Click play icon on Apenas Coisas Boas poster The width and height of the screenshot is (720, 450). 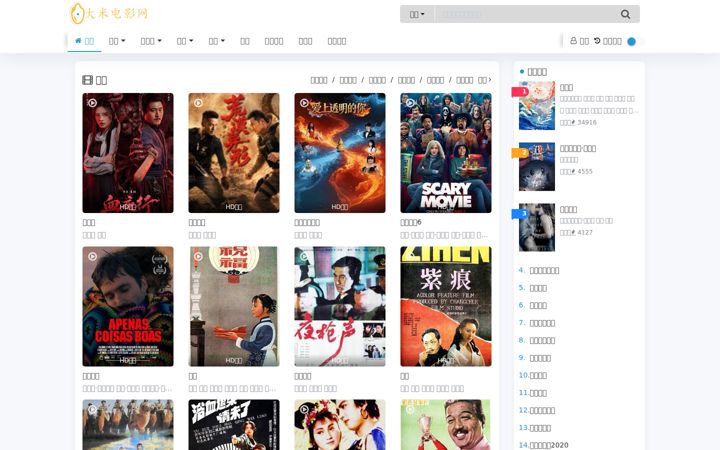[x=92, y=256]
